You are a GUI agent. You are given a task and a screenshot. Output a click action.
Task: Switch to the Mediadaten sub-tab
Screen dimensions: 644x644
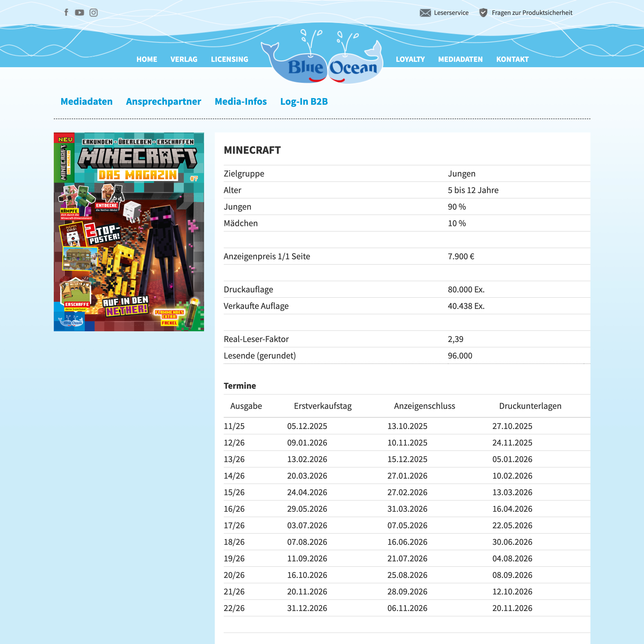86,101
